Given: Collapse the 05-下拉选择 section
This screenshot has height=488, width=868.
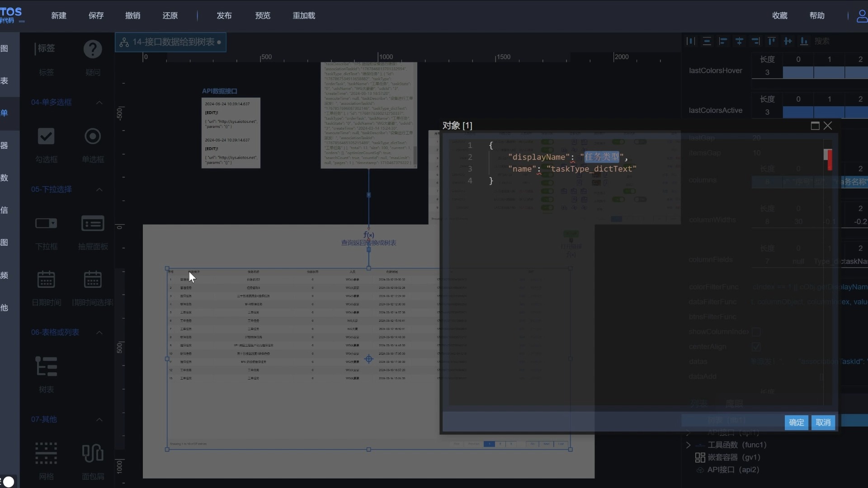Looking at the screenshot, I should click(99, 189).
